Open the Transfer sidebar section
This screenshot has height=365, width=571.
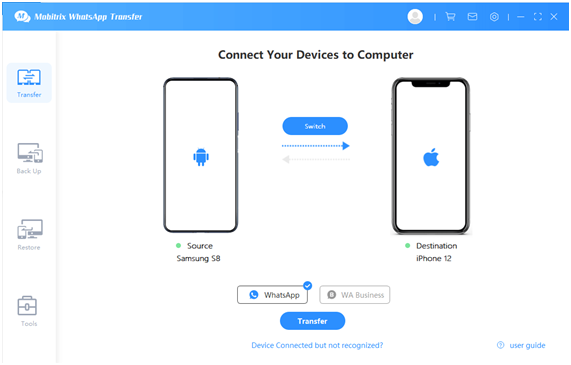pyautogui.click(x=29, y=83)
